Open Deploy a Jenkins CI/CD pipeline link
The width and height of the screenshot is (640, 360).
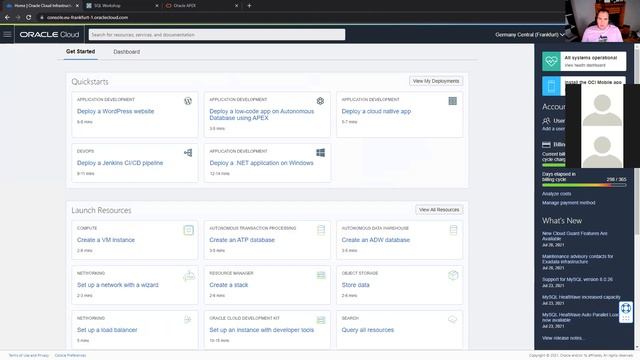point(120,163)
